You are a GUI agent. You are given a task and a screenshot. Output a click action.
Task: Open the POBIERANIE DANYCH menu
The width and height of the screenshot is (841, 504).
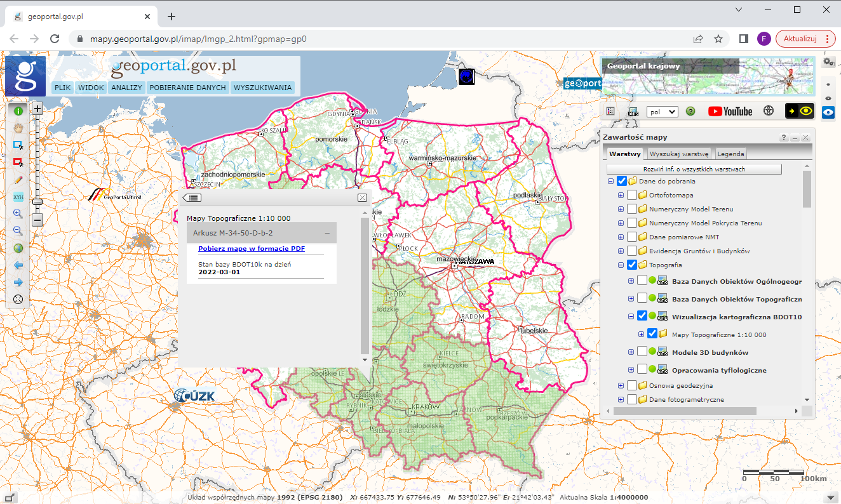point(187,88)
